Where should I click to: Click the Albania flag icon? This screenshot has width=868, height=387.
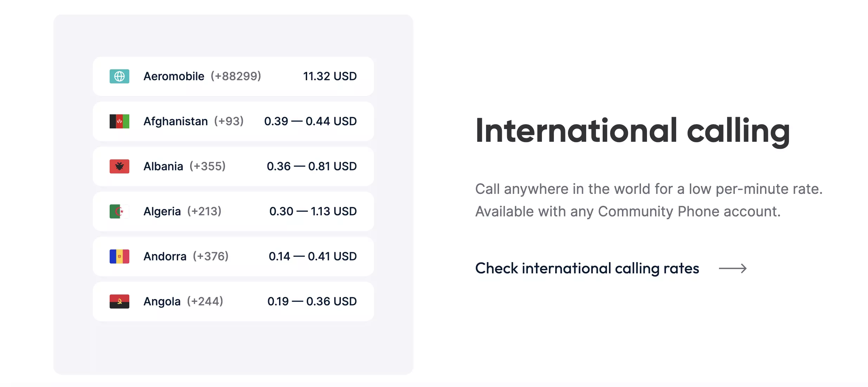coord(119,166)
